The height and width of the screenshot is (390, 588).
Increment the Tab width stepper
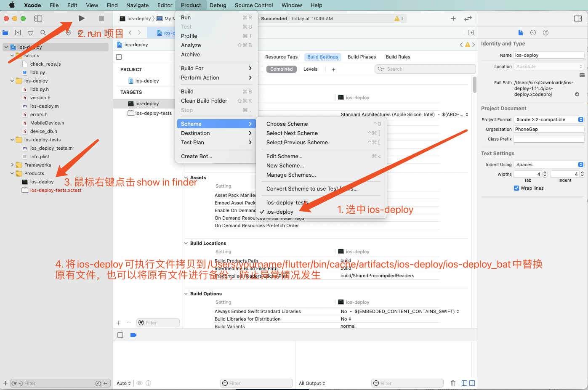click(x=545, y=172)
